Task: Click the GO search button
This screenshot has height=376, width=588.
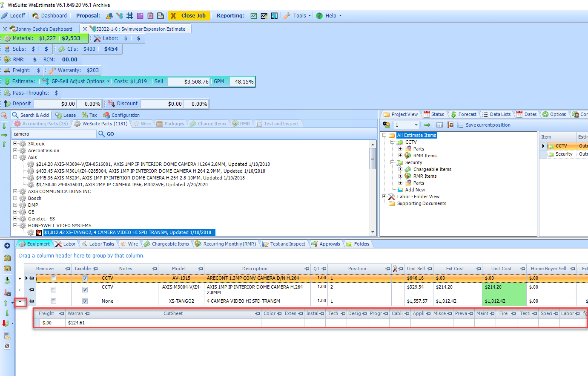Action: [x=106, y=134]
